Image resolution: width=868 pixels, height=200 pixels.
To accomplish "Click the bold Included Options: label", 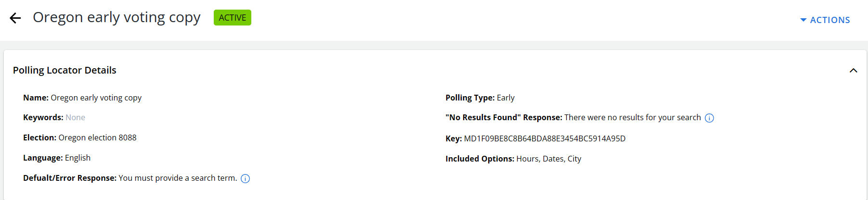I will [479, 159].
